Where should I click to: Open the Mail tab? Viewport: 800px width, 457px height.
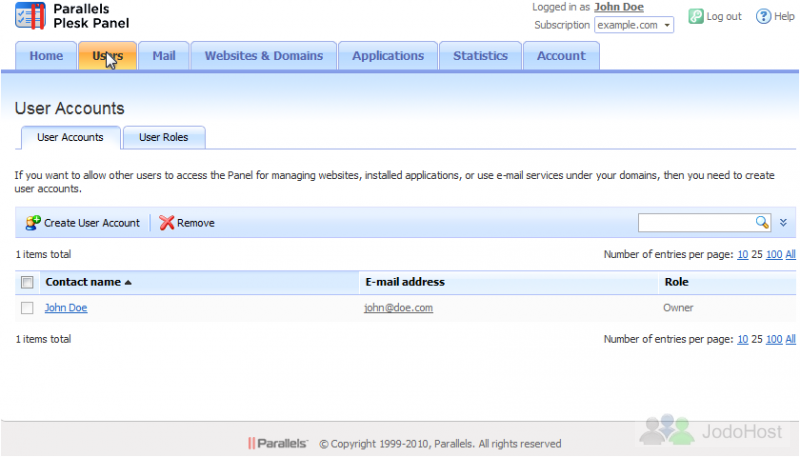coord(164,56)
